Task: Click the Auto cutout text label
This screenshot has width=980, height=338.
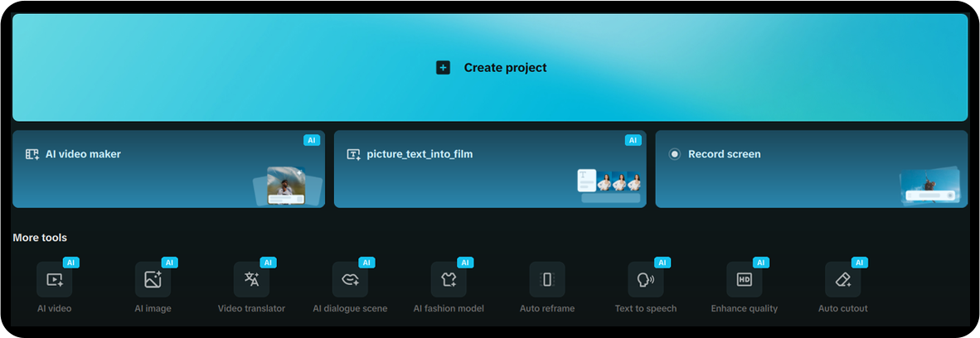Action: click(x=843, y=308)
